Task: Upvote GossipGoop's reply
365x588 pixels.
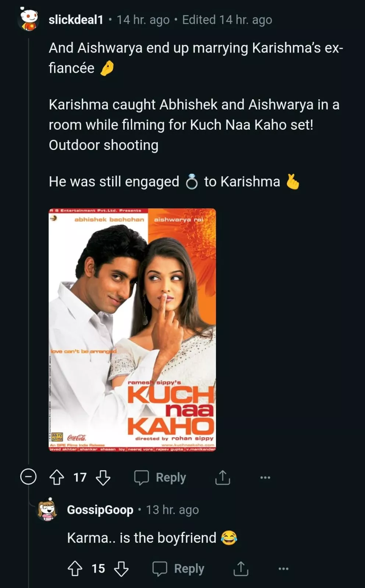Action: click(75, 569)
